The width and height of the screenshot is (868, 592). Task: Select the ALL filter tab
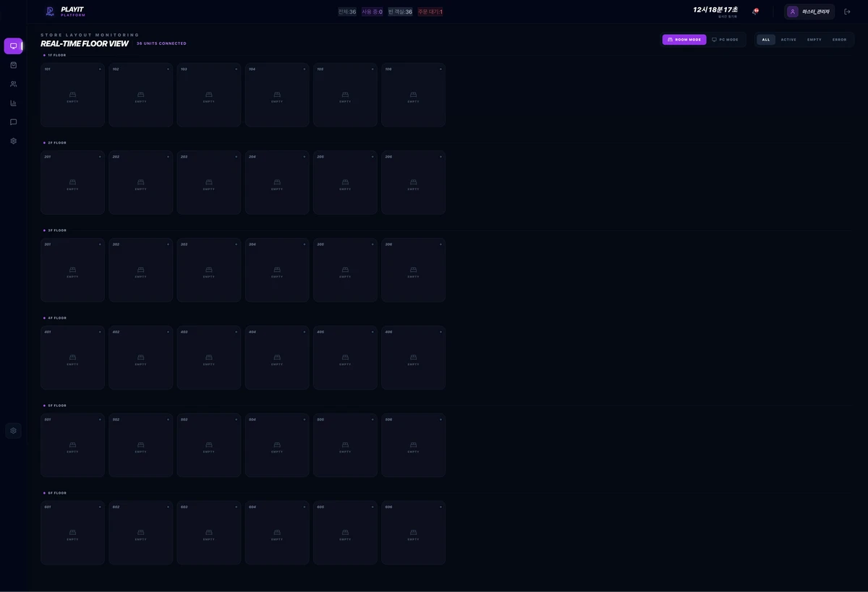click(x=766, y=40)
